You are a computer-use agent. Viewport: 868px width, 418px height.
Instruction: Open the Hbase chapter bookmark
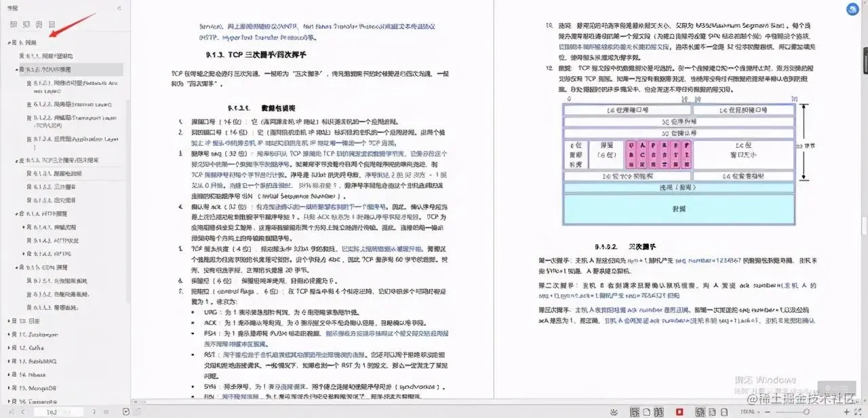28,375
